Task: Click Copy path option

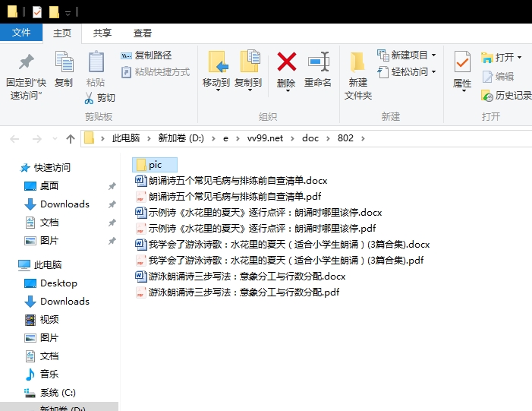Action: coord(146,55)
